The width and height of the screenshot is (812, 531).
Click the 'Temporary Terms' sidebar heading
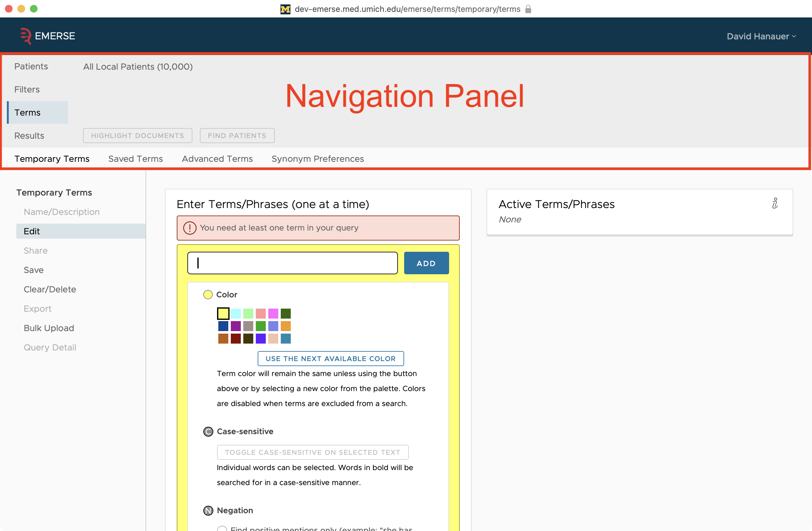(x=54, y=192)
